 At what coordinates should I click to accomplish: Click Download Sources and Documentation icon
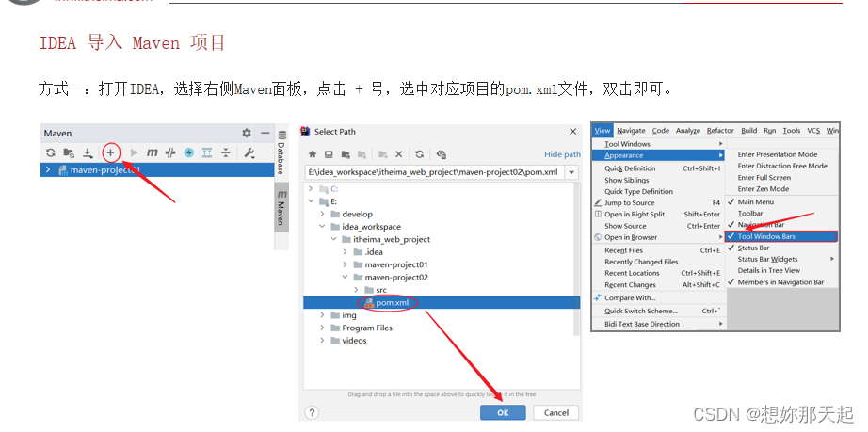(x=88, y=152)
